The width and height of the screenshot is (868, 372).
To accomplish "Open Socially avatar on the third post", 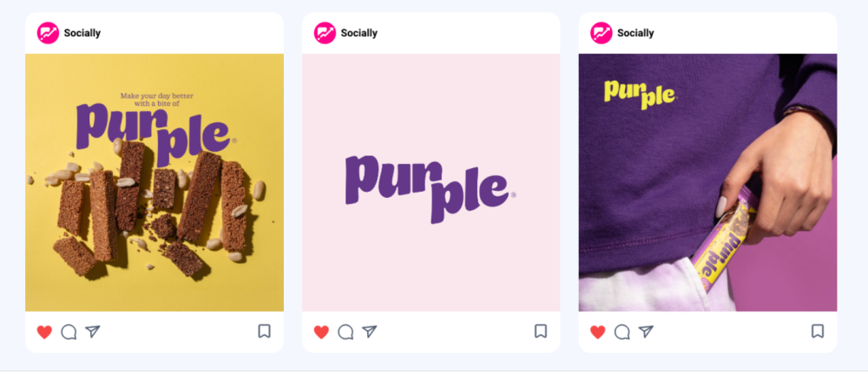I will [x=602, y=33].
